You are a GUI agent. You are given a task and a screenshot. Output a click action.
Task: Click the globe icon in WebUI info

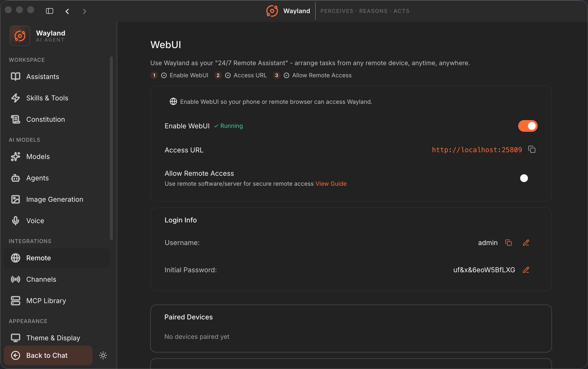173,102
